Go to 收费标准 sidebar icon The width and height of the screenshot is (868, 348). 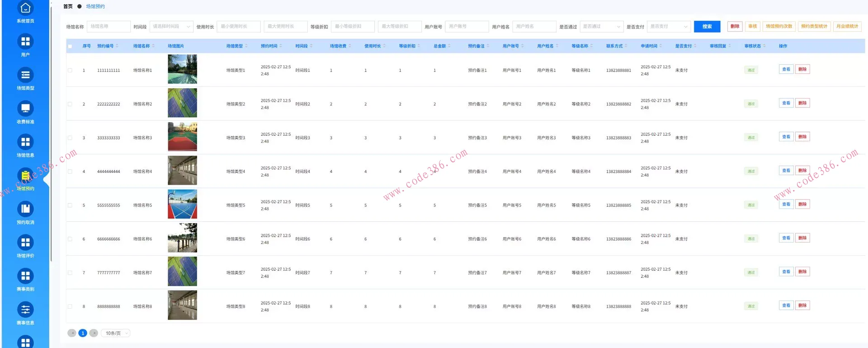(x=25, y=109)
